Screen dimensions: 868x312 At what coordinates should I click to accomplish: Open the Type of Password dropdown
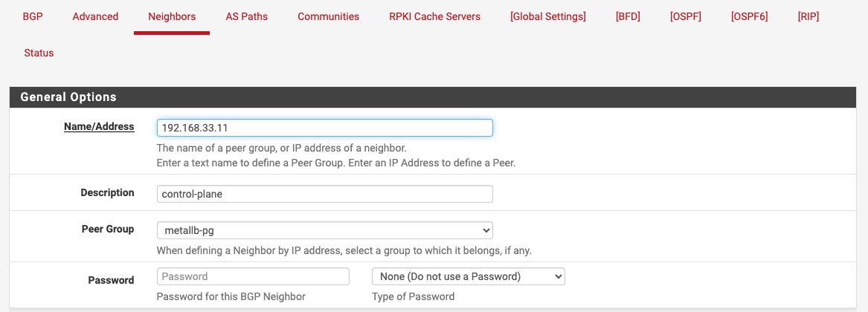coord(468,276)
